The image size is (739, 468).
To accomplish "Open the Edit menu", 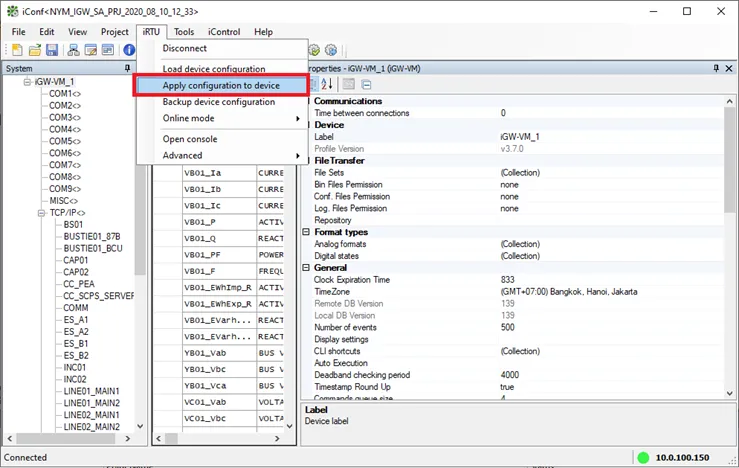I will [x=47, y=32].
